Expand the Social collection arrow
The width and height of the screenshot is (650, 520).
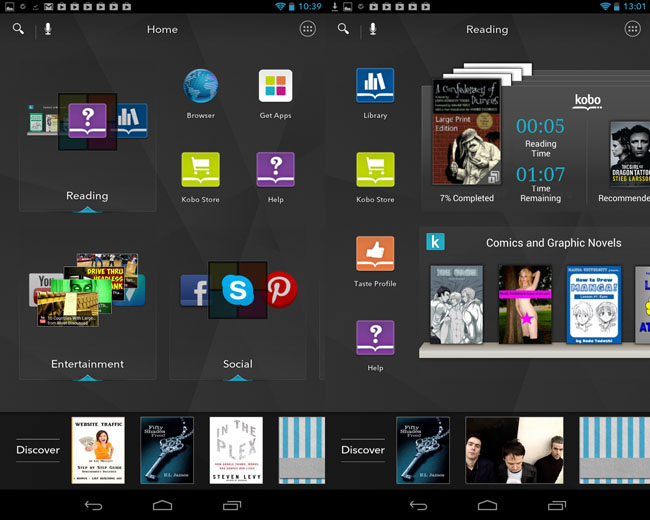click(x=238, y=377)
